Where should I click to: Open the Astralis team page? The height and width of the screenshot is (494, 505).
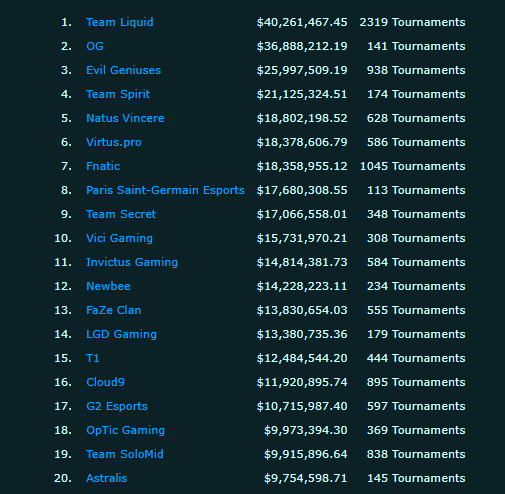[x=107, y=478]
